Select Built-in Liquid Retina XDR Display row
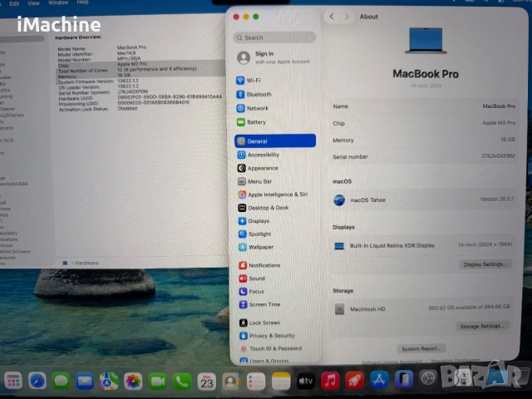The width and height of the screenshot is (532, 399). pos(423,245)
